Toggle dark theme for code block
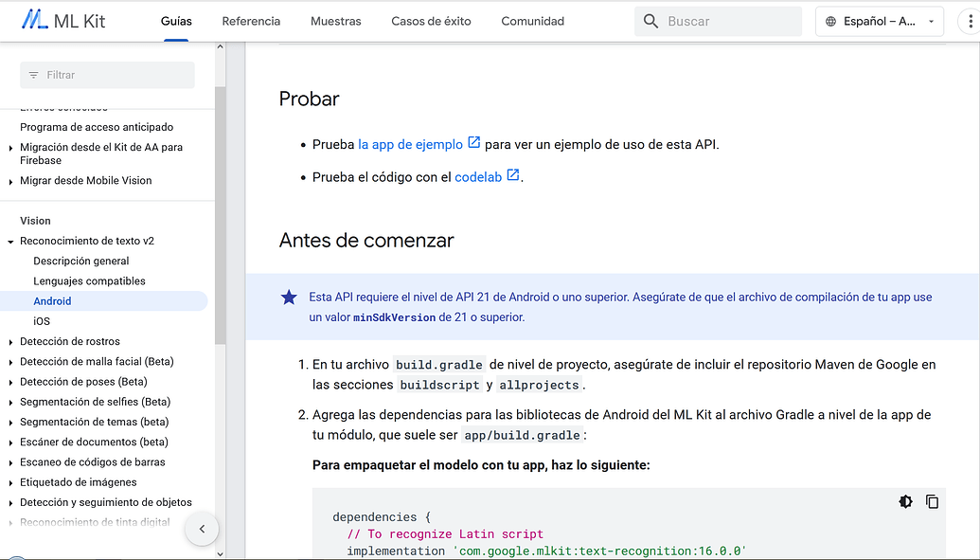This screenshot has height=560, width=980. point(905,501)
